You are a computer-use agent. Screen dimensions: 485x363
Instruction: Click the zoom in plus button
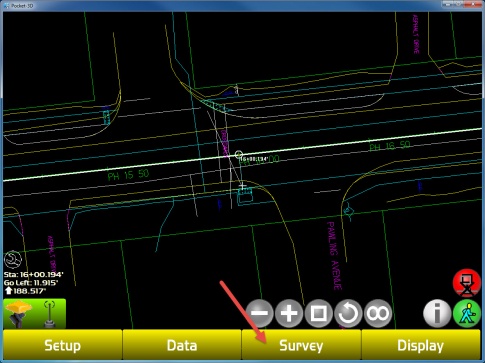tap(289, 313)
